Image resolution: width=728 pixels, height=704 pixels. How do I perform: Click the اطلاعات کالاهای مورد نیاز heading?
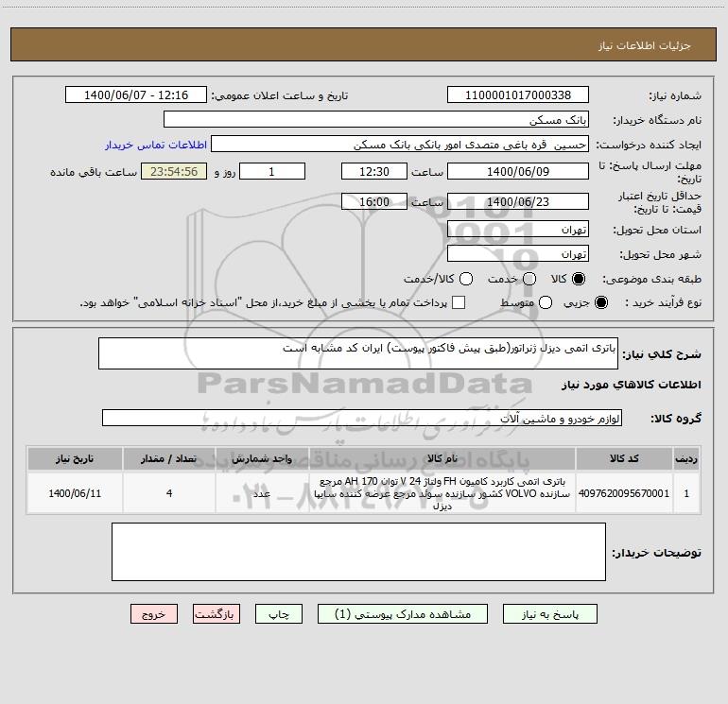pos(631,385)
